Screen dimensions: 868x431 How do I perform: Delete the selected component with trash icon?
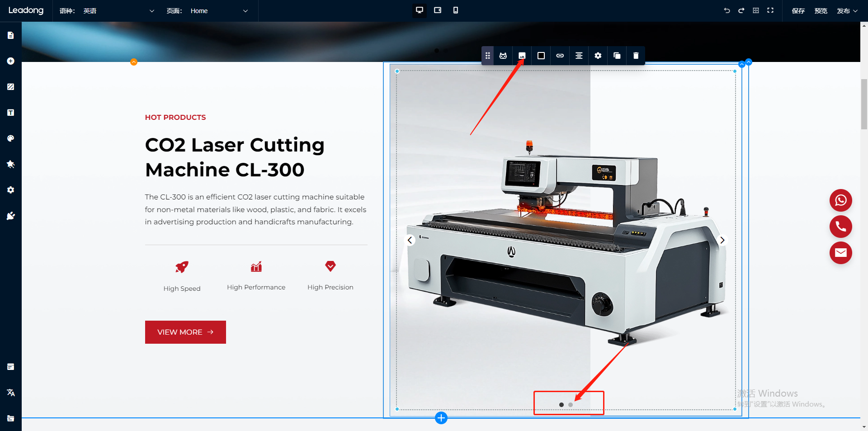(636, 56)
